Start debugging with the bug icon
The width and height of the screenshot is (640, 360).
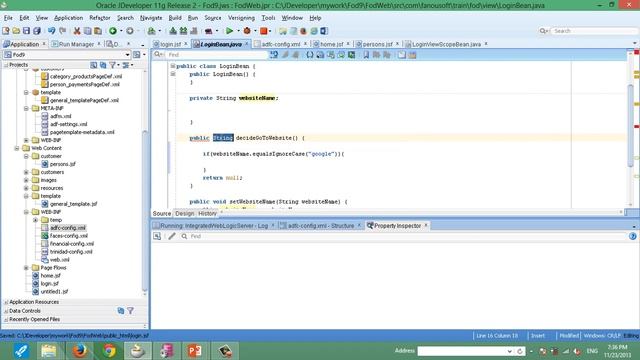tap(247, 31)
